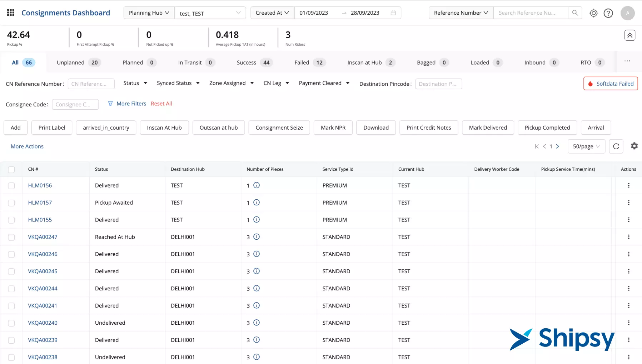Click the Mark Delivered button

488,128
